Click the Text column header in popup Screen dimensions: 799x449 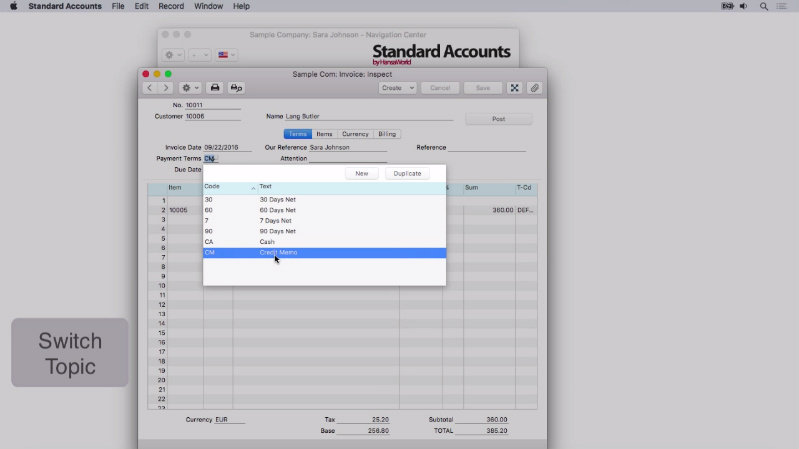pyautogui.click(x=352, y=187)
